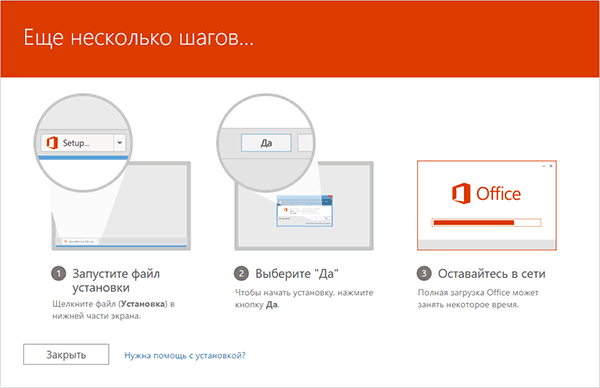Click the text 'Чтобы начать установку, нажмите кнопку Да'
This screenshot has width=600, height=388.
click(x=304, y=298)
